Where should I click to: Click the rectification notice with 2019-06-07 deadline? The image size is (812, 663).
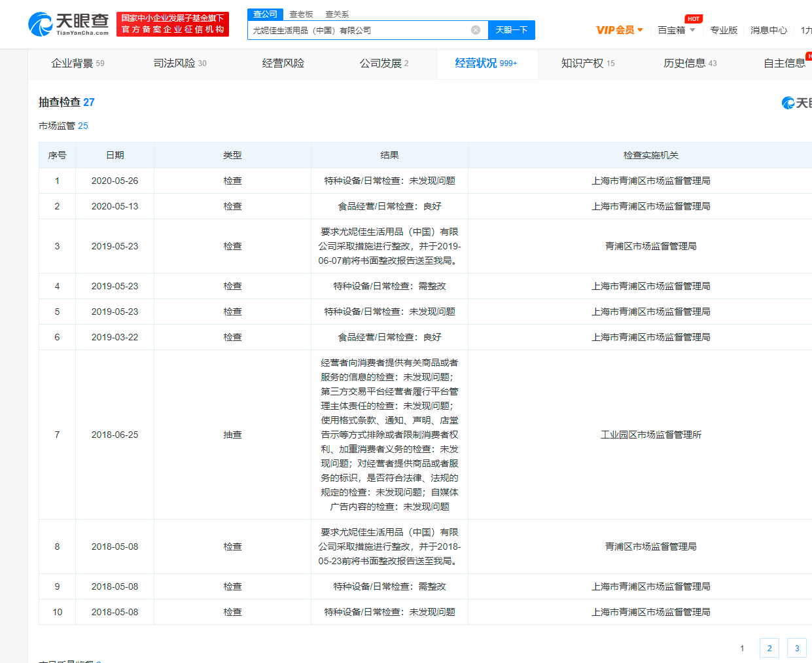tap(390, 246)
